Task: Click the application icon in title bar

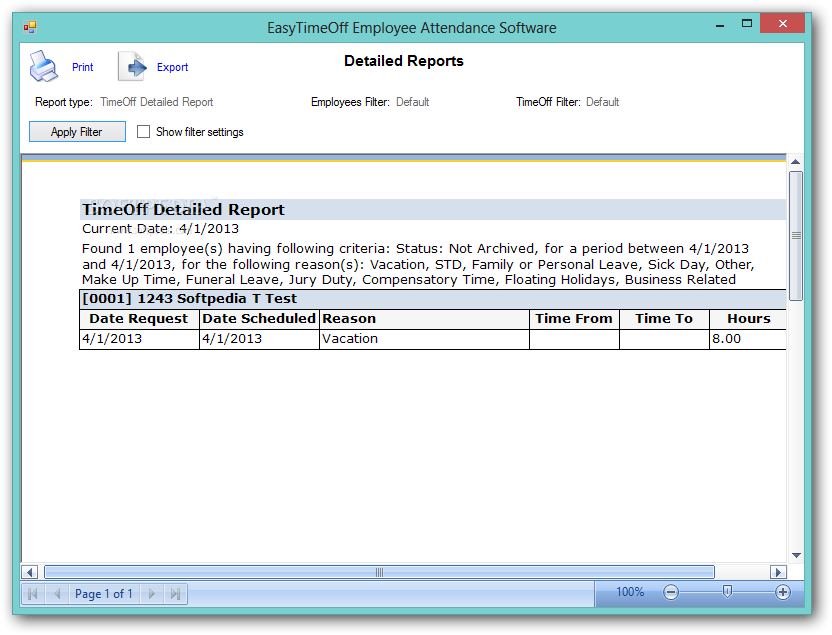Action: pyautogui.click(x=30, y=27)
